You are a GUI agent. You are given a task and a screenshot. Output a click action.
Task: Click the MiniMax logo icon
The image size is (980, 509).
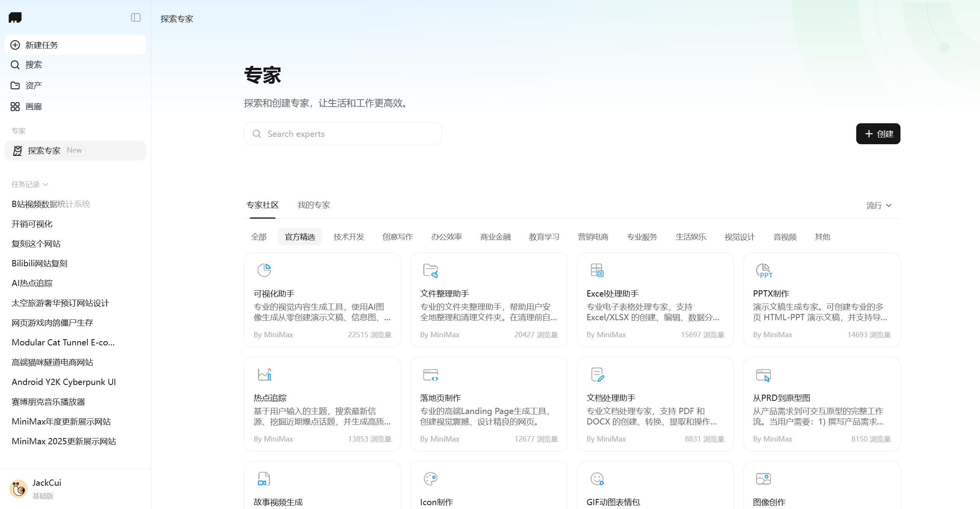click(x=15, y=17)
